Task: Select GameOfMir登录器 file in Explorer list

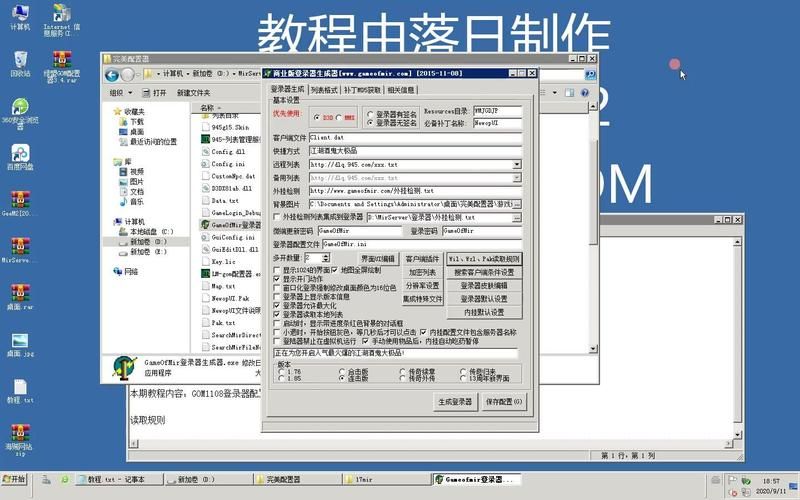Action: [x=231, y=224]
